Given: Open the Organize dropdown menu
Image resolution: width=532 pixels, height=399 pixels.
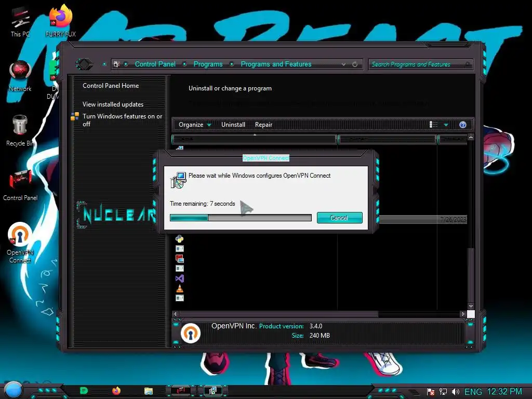Looking at the screenshot, I should [195, 125].
